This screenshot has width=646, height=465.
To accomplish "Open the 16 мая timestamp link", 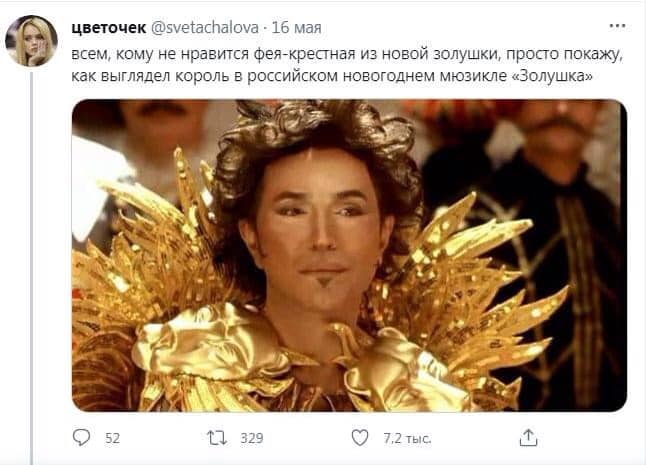I will click(x=296, y=28).
